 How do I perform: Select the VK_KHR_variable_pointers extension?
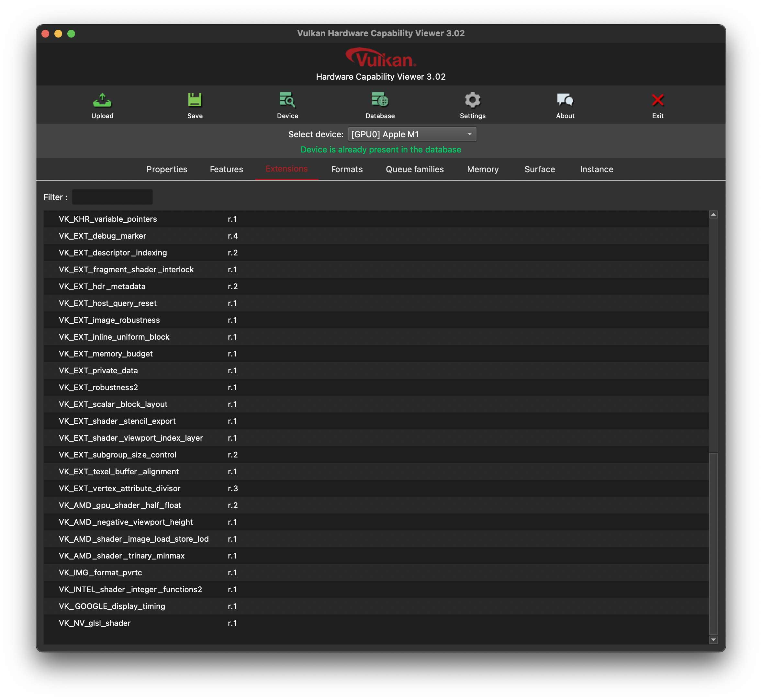227,219
